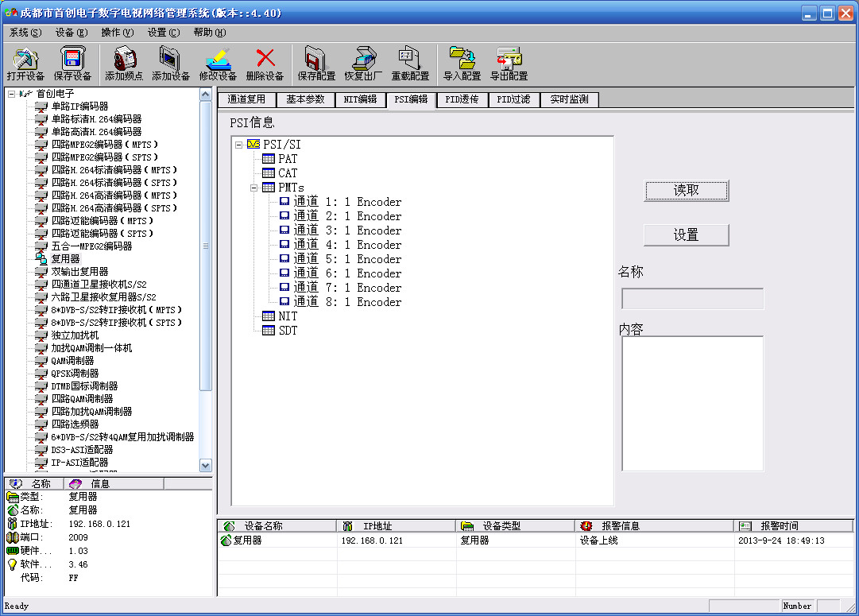
Task: Click the IP地址 column header in alarm list
Action: coord(397,526)
